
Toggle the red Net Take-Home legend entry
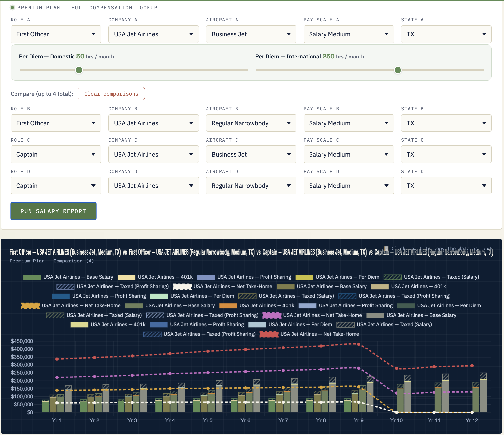tap(309, 334)
